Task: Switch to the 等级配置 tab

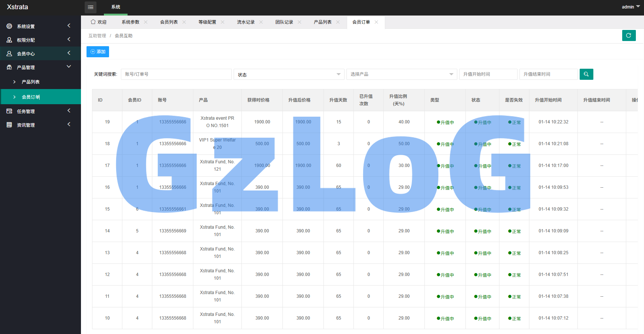Action: (207, 22)
